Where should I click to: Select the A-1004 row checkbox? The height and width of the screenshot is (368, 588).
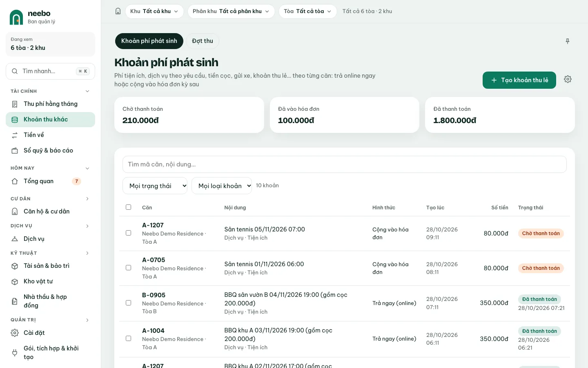click(129, 339)
